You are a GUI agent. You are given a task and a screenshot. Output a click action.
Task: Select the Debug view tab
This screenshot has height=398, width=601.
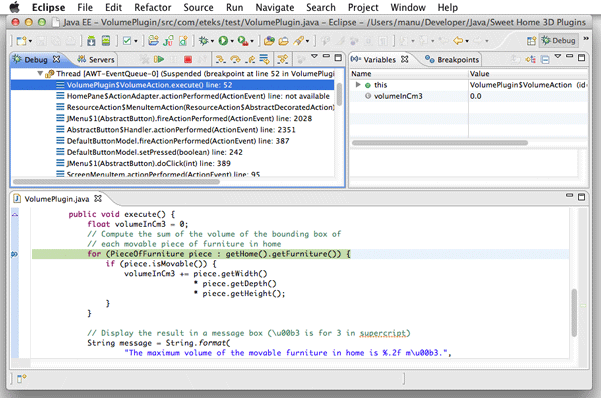click(36, 59)
